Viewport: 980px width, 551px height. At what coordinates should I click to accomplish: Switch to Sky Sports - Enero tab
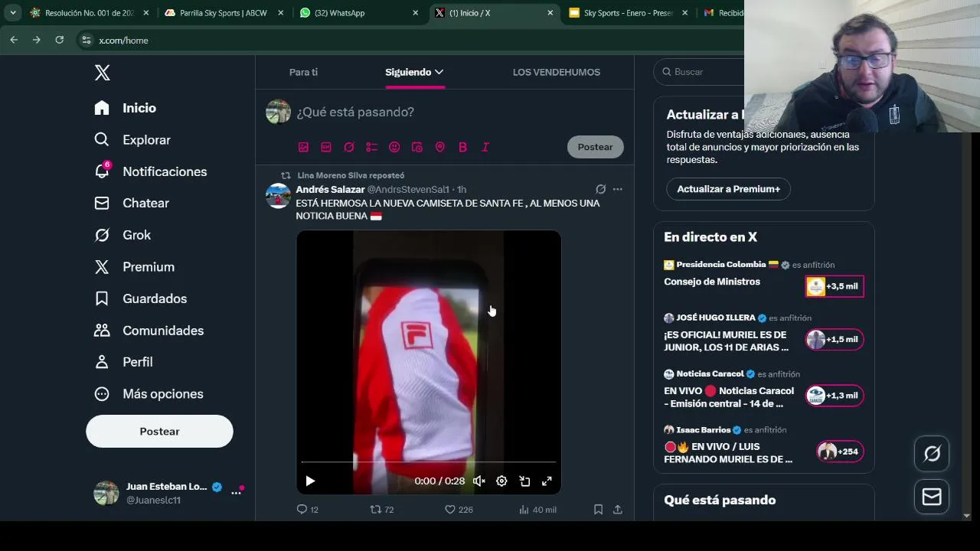[628, 13]
